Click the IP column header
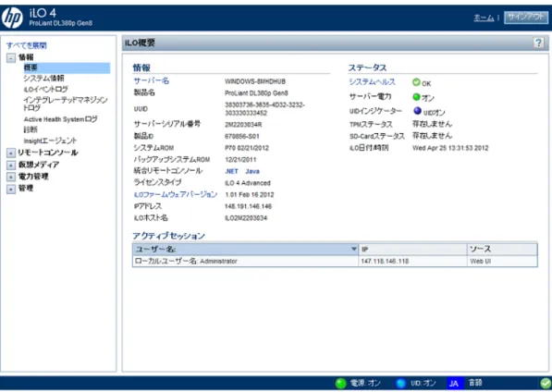Viewport: 552px width, 392px height. coord(412,249)
